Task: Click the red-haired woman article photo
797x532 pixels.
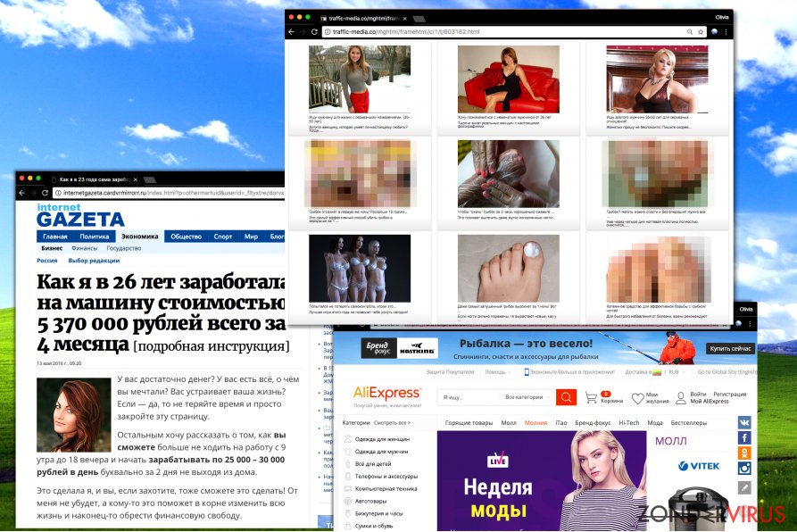Action: tap(74, 415)
